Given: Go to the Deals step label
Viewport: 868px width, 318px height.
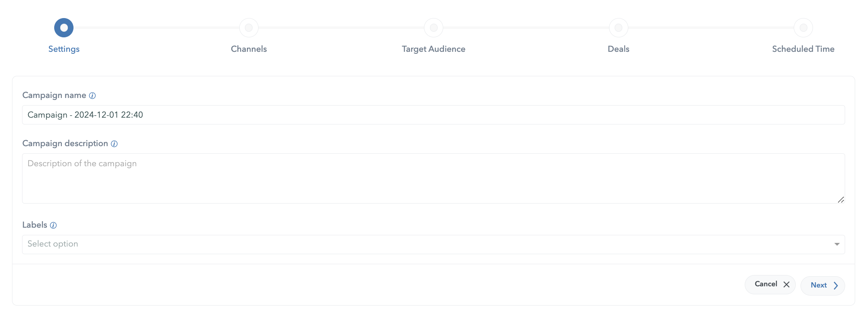Looking at the screenshot, I should coord(619,49).
